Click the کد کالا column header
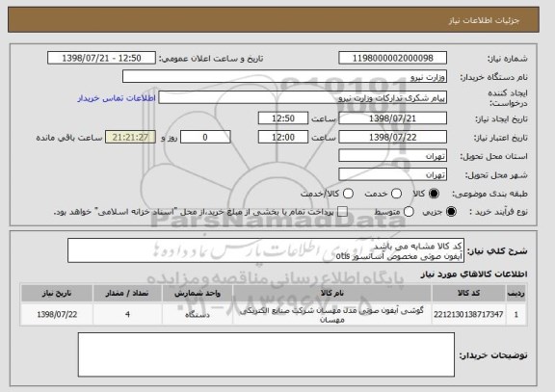 (468, 293)
